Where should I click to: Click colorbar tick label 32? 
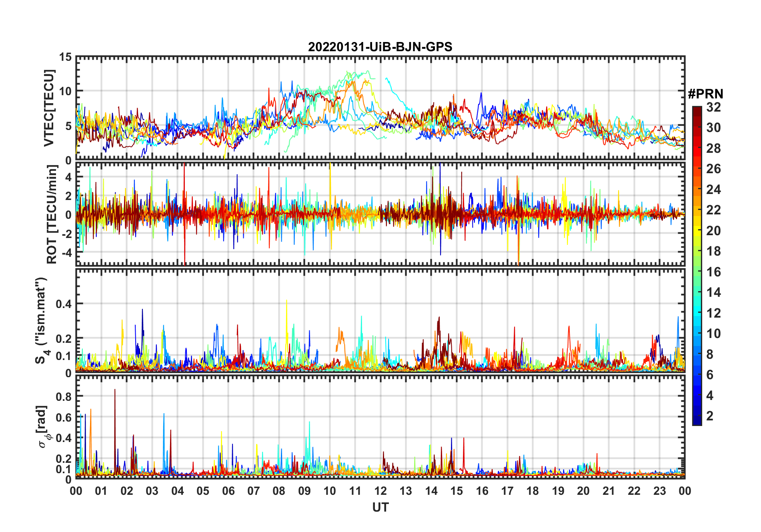[713, 107]
